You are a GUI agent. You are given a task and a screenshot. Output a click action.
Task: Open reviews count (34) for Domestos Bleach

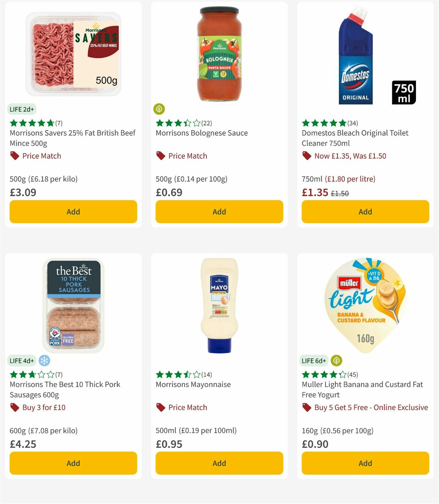pyautogui.click(x=352, y=123)
